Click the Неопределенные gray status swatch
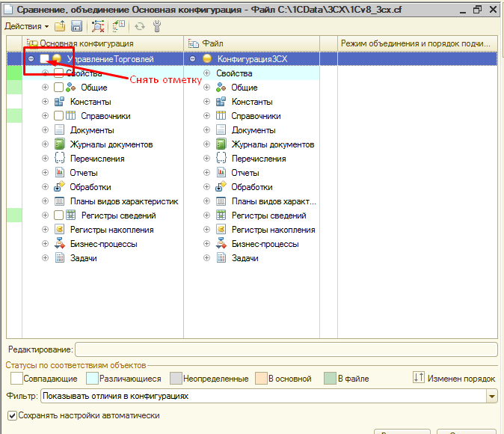 click(176, 379)
